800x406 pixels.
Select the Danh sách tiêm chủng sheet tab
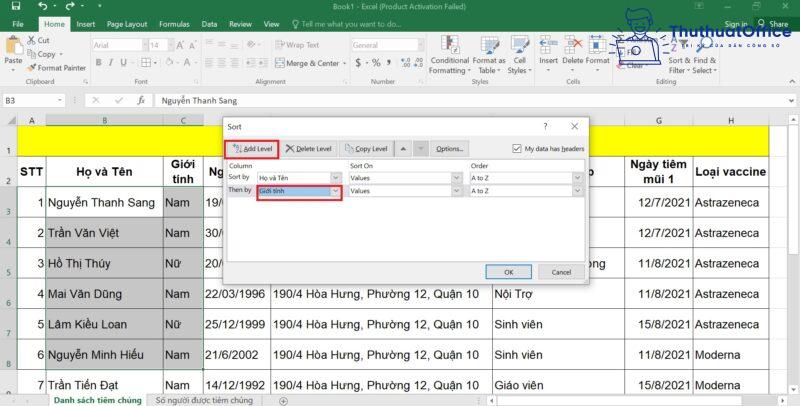[x=98, y=400]
